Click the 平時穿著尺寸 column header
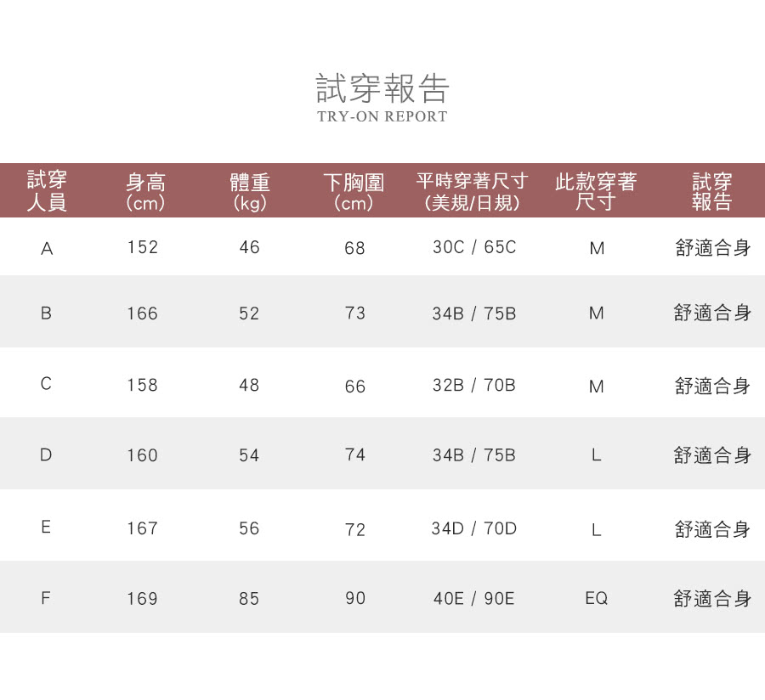The height and width of the screenshot is (700, 765). [473, 192]
